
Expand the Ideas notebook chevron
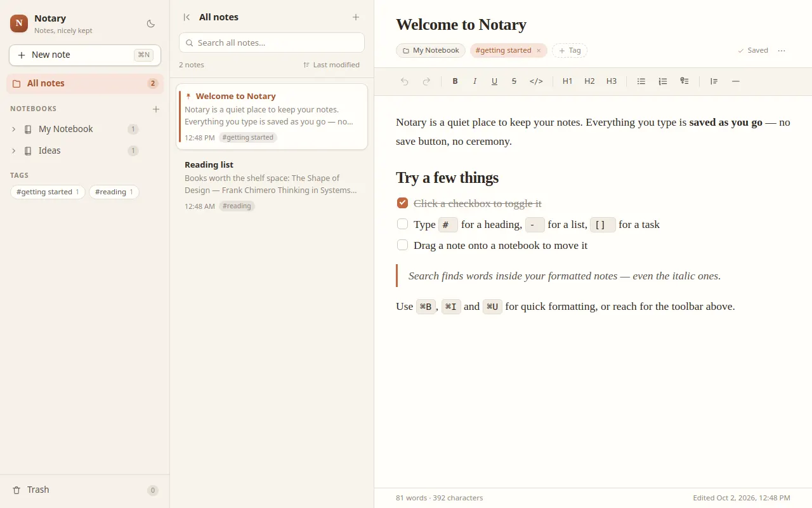[14, 151]
